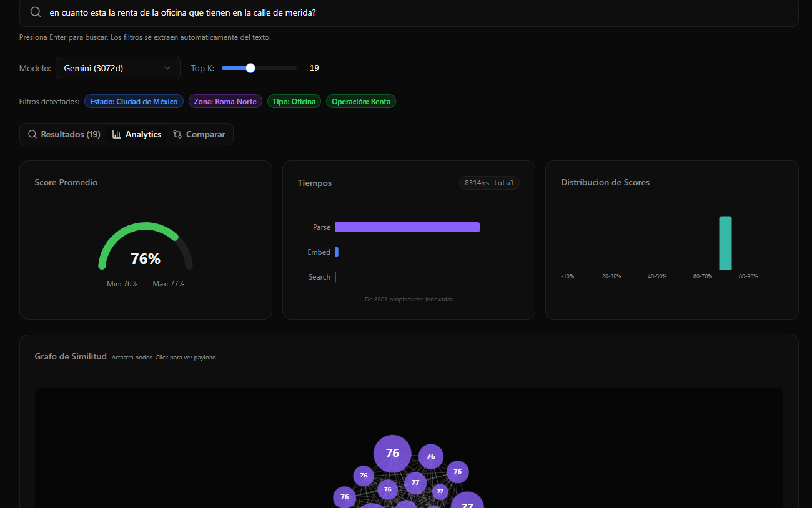Click the Arrastra nodos hint text
This screenshot has width=812, height=508.
[164, 358]
